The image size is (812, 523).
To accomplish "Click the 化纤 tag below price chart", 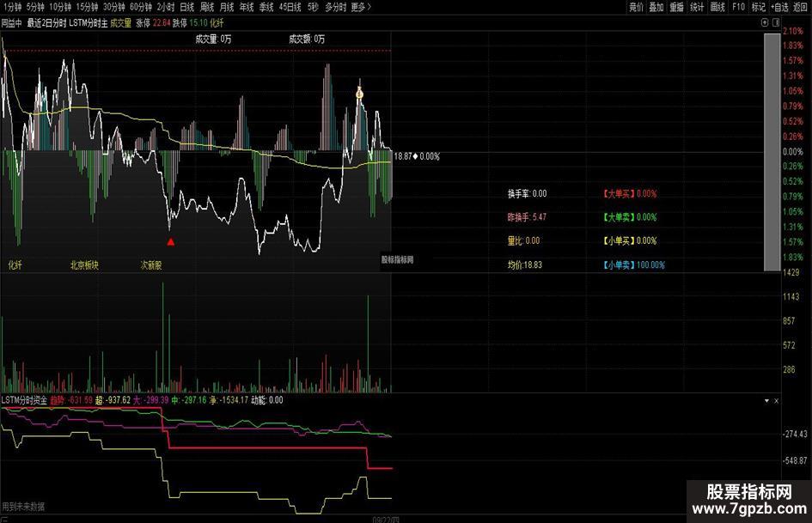I will click(x=15, y=265).
